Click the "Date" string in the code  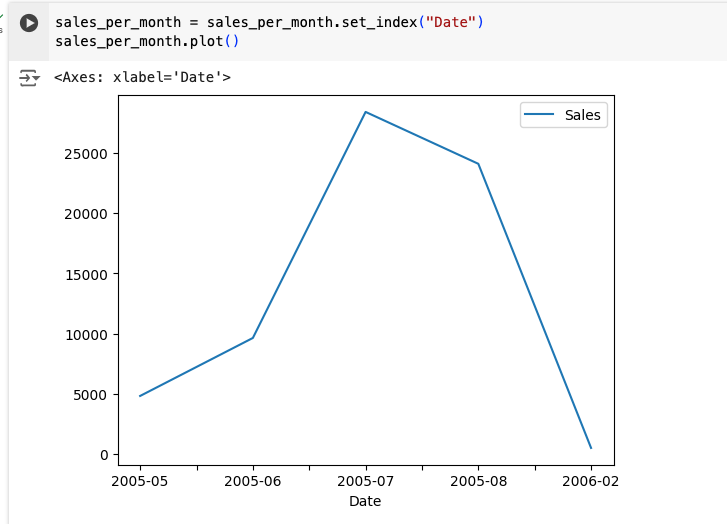tap(450, 22)
